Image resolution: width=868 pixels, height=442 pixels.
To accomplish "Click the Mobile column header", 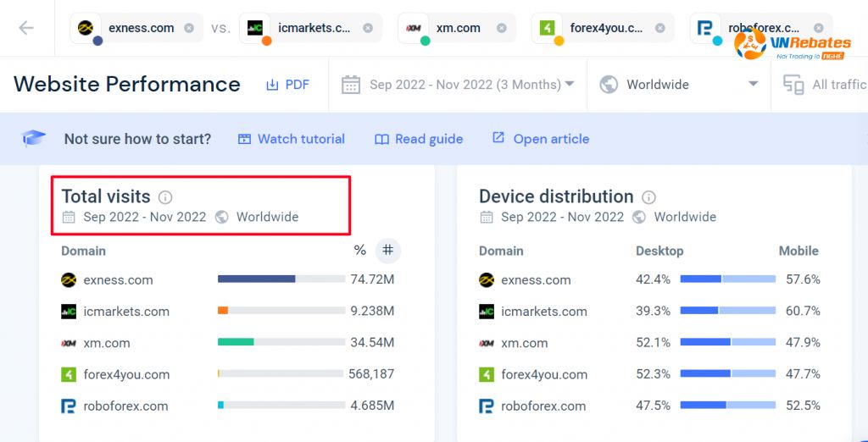I will [x=798, y=251].
